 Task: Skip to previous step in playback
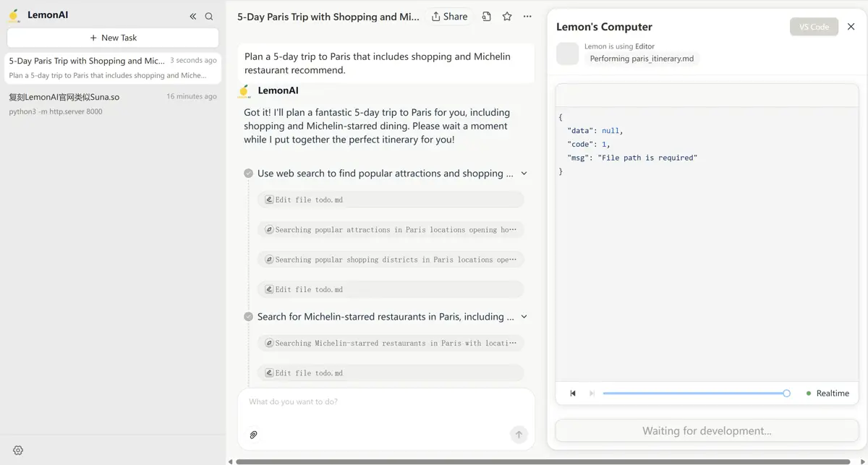point(573,393)
